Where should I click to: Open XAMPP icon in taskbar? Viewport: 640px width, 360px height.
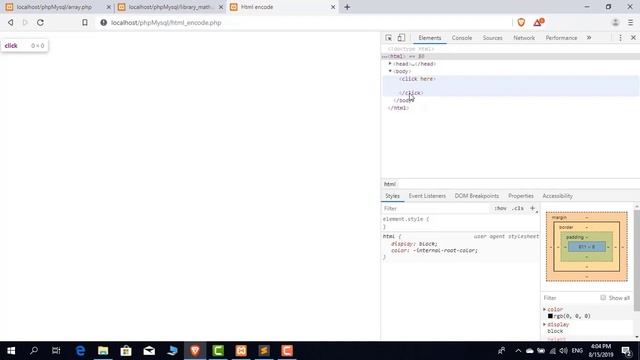pyautogui.click(x=241, y=351)
